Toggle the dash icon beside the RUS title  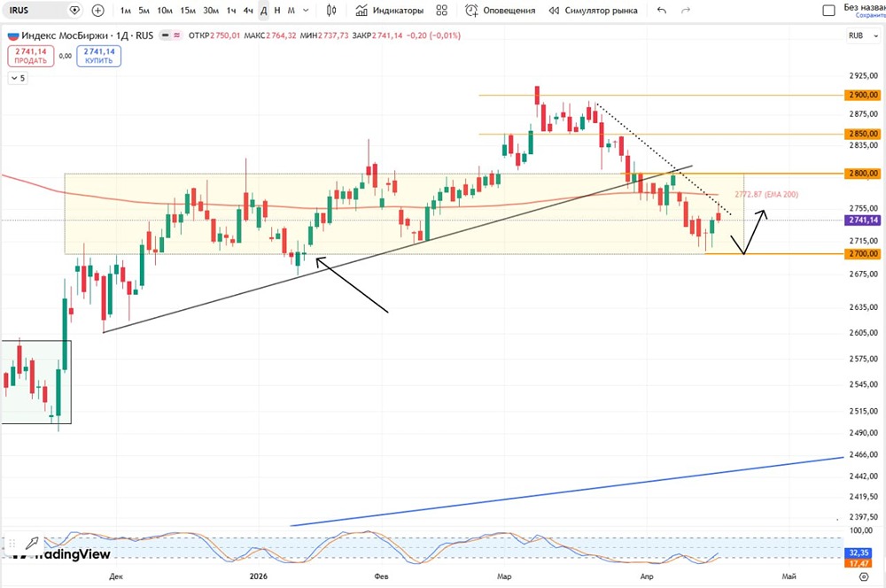(165, 35)
